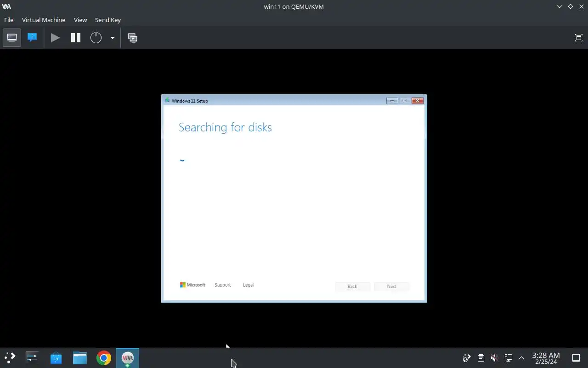
Task: Minimize the Windows 11 Setup window
Action: click(x=392, y=101)
